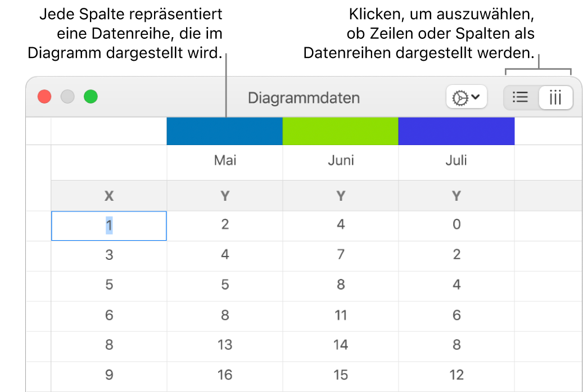Click the green Juni series color bar
The height and width of the screenshot is (392, 583).
pyautogui.click(x=340, y=131)
